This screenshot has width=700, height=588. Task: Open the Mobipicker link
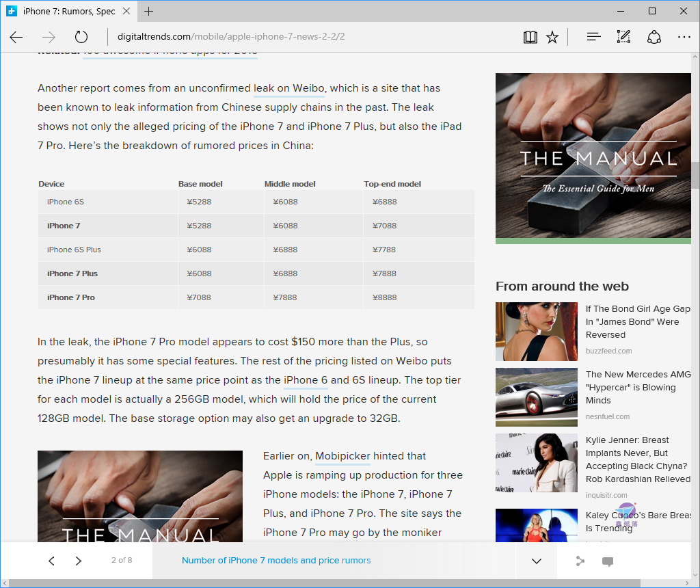point(342,456)
